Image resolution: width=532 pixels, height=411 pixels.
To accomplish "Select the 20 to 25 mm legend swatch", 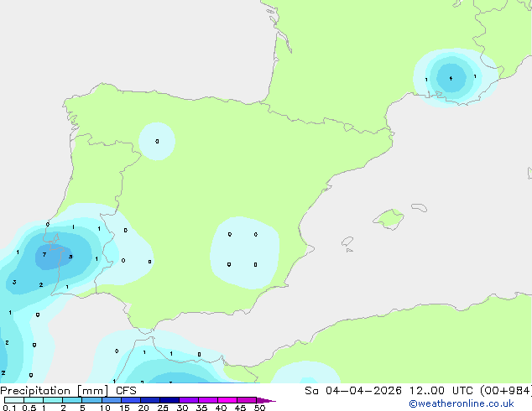I will click(x=149, y=400).
